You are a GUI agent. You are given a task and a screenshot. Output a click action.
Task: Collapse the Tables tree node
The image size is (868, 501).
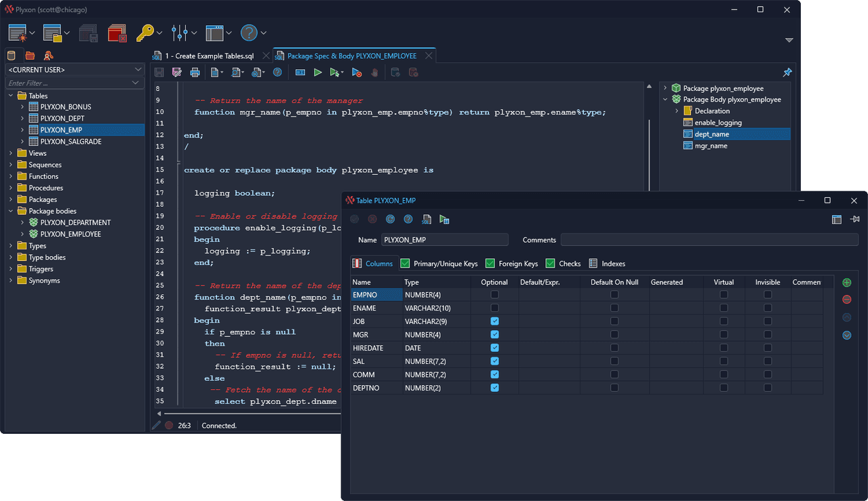coord(11,96)
